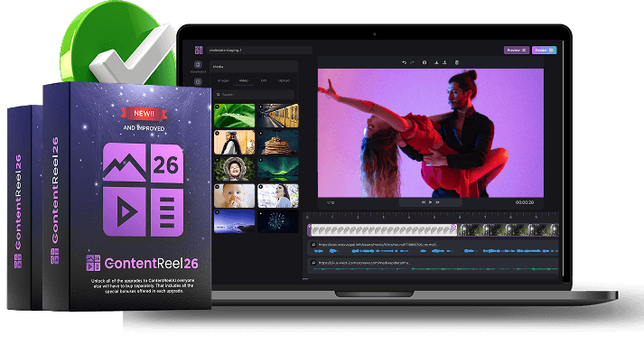
Task: Click the sidebar icon below Storyboard
Action: (x=198, y=81)
